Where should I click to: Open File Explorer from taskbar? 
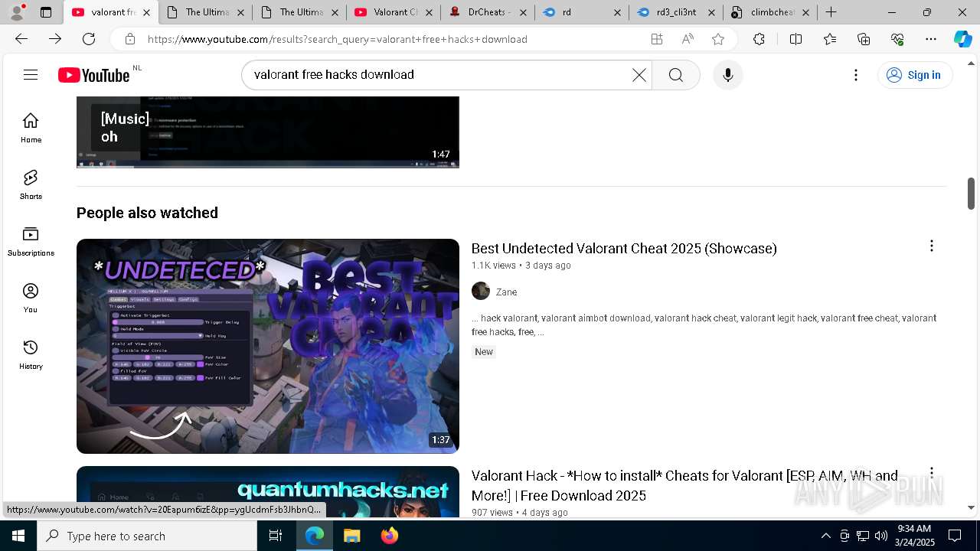(x=351, y=536)
